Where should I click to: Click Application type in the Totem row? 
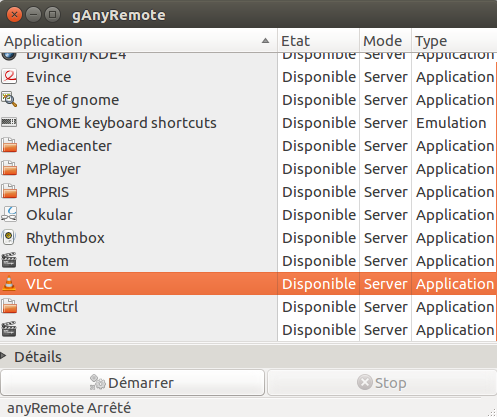click(455, 261)
